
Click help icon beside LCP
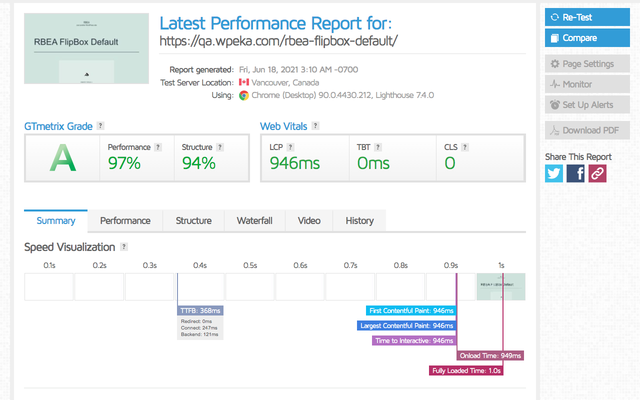(x=290, y=147)
